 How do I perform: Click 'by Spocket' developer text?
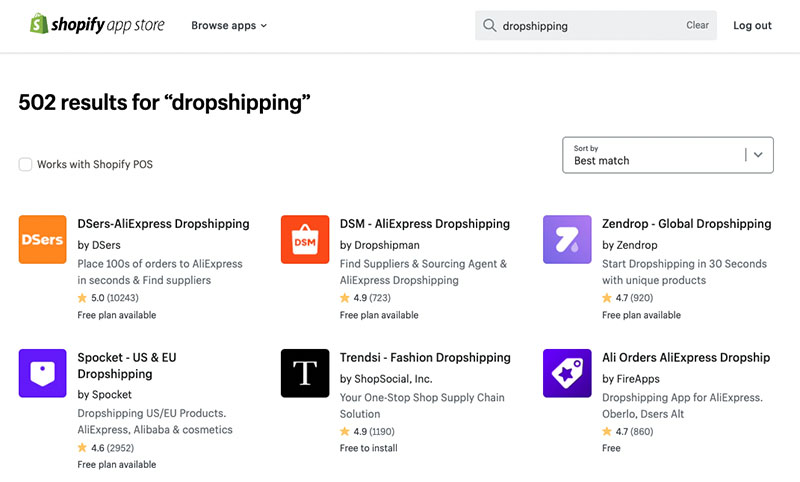pos(105,395)
